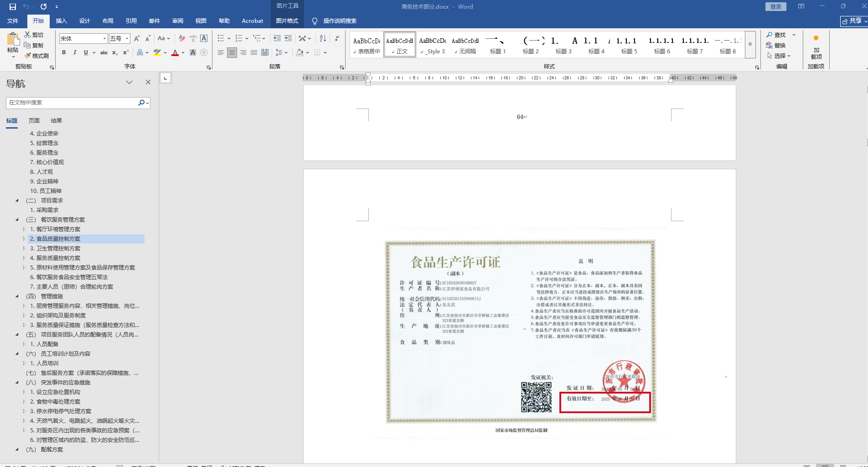Expand the 餐厅环境管理方案 heading in navigation
The height and width of the screenshot is (467, 868).
point(24,229)
